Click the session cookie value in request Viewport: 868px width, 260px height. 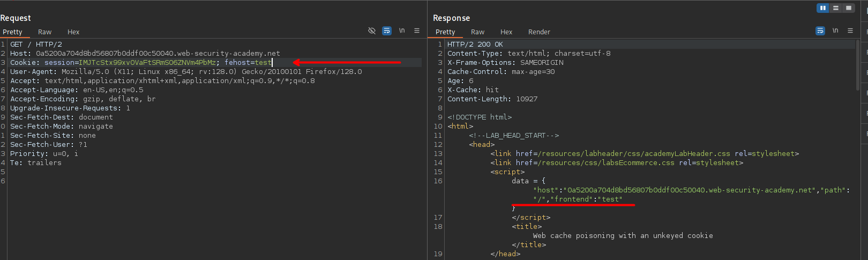click(x=147, y=63)
